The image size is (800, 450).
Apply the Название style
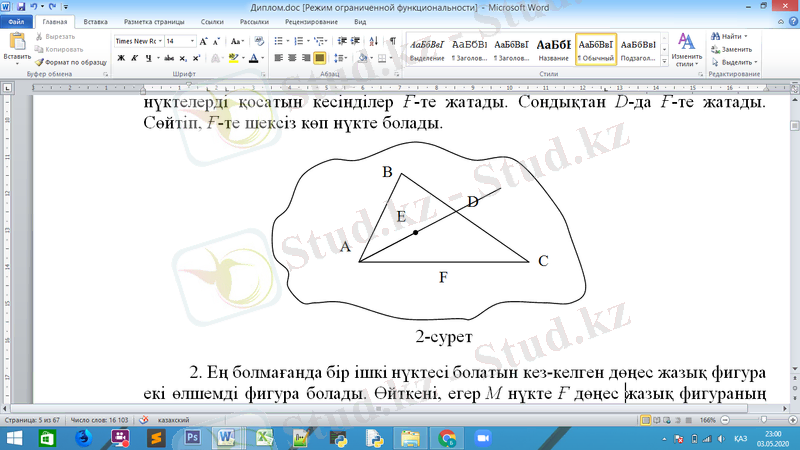pyautogui.click(x=553, y=48)
